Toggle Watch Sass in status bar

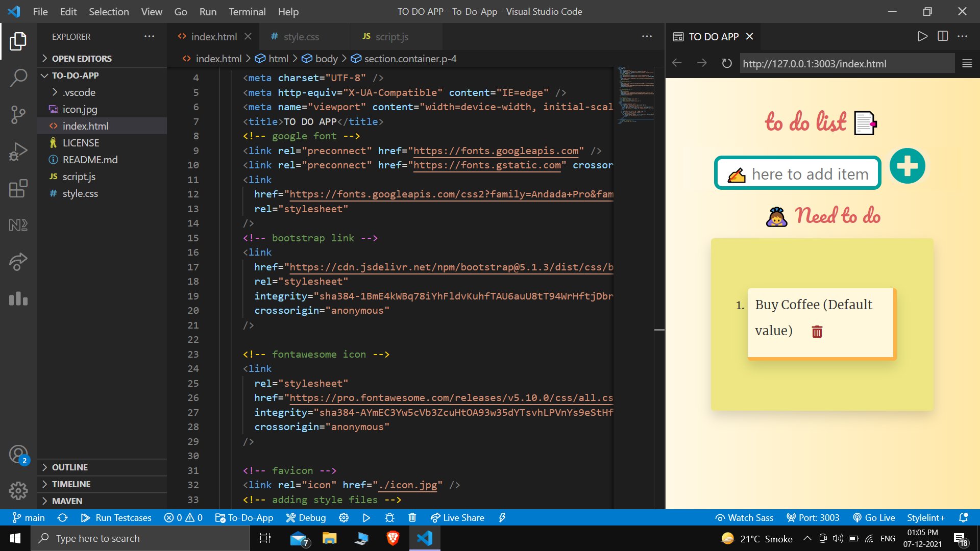[x=744, y=517]
